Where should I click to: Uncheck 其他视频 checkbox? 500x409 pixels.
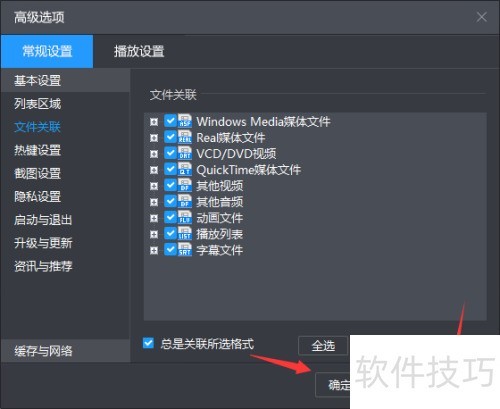click(x=170, y=185)
